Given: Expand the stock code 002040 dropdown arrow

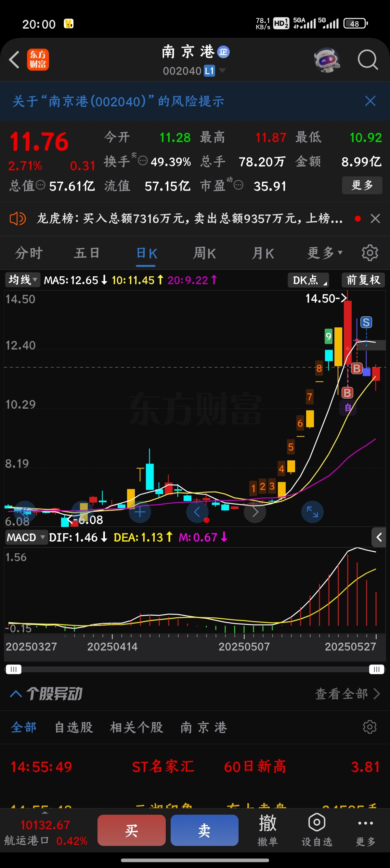Looking at the screenshot, I should (222, 71).
